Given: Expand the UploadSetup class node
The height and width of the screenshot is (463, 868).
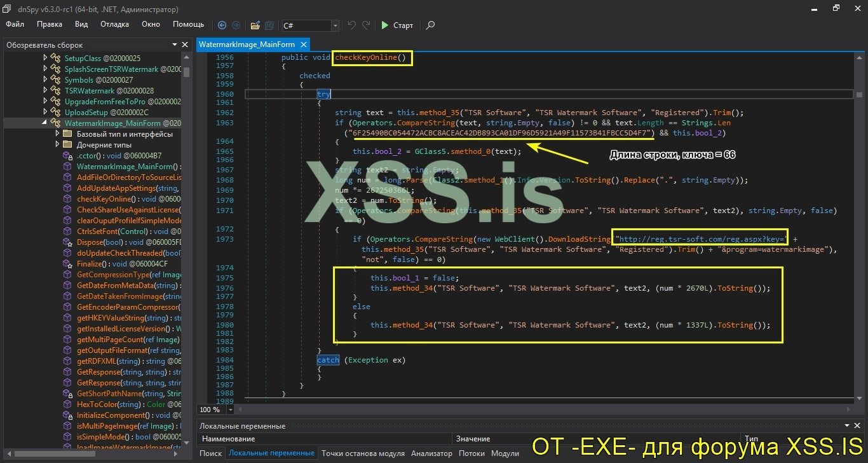Looking at the screenshot, I should tap(45, 113).
